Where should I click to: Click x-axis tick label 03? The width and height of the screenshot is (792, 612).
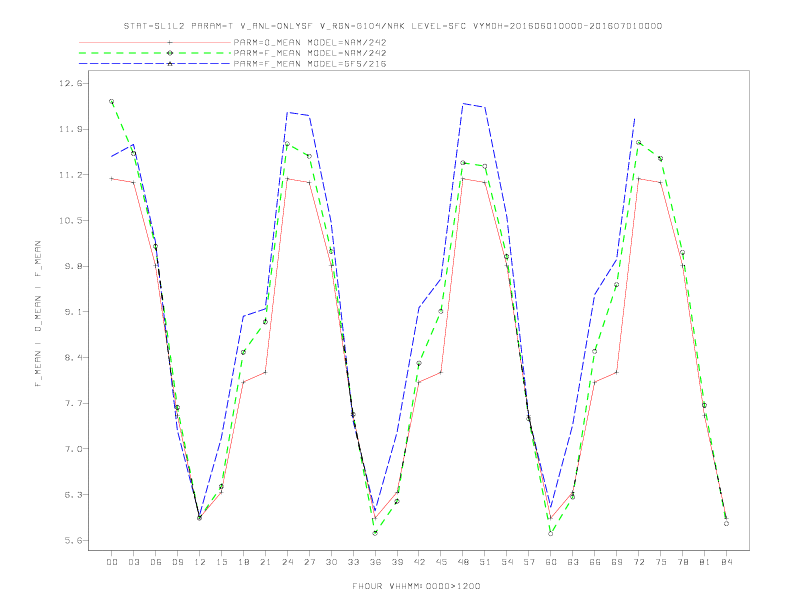point(134,562)
